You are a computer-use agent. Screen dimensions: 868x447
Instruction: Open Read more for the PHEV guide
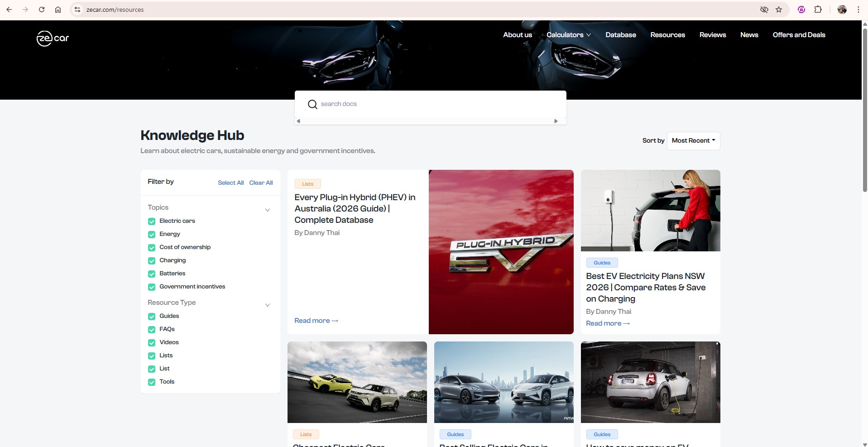click(316, 321)
